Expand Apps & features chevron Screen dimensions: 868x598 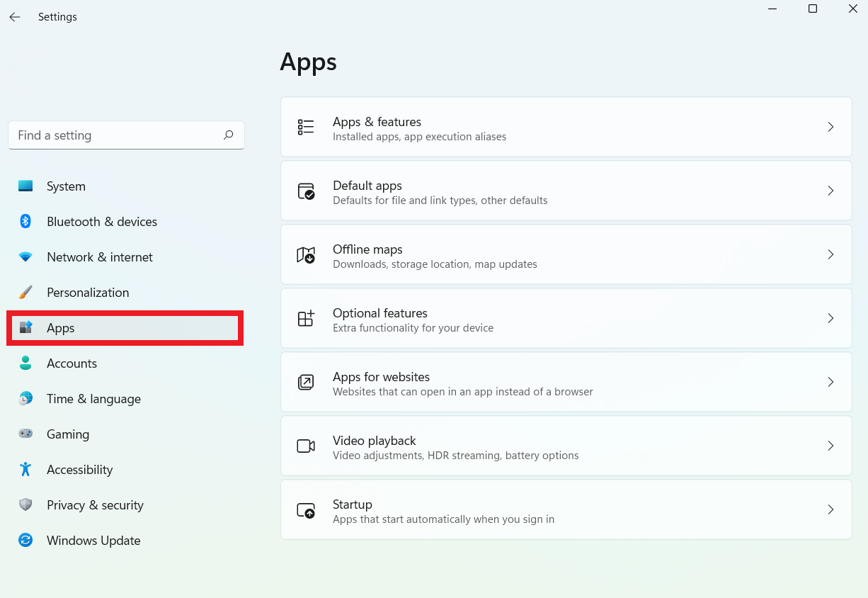(831, 127)
